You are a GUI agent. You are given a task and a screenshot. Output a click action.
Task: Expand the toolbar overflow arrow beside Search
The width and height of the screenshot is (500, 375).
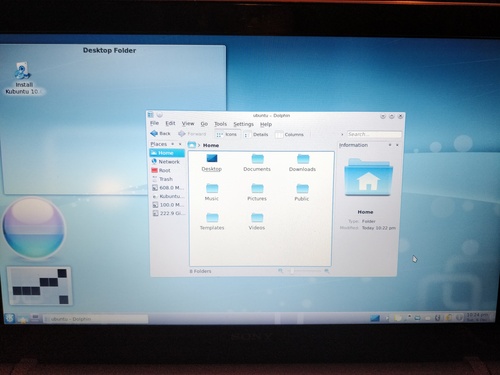342,134
